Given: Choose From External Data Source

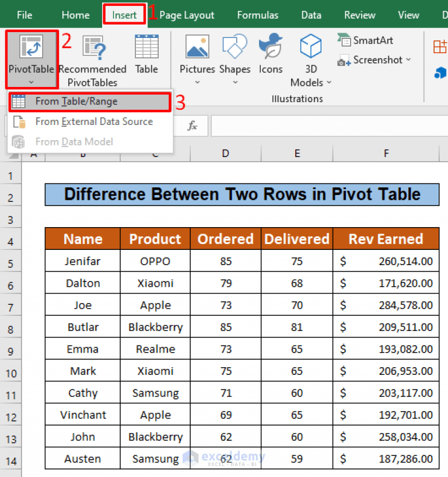Looking at the screenshot, I should pos(90,121).
